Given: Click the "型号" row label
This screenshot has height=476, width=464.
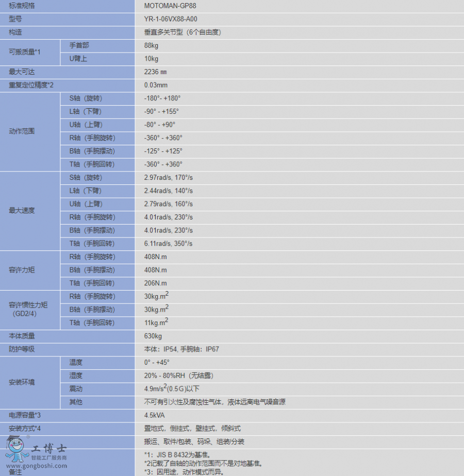Looking at the screenshot, I should coord(15,19).
